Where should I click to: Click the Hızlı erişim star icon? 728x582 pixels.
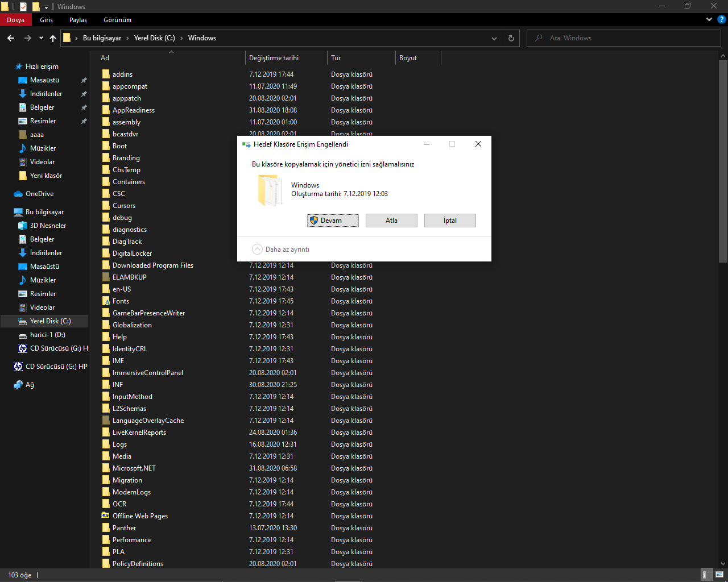click(19, 66)
